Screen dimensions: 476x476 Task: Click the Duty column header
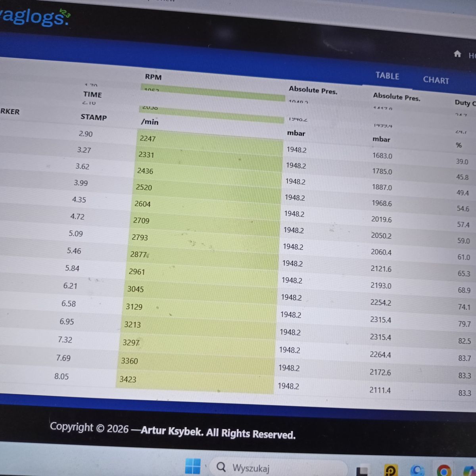click(465, 103)
